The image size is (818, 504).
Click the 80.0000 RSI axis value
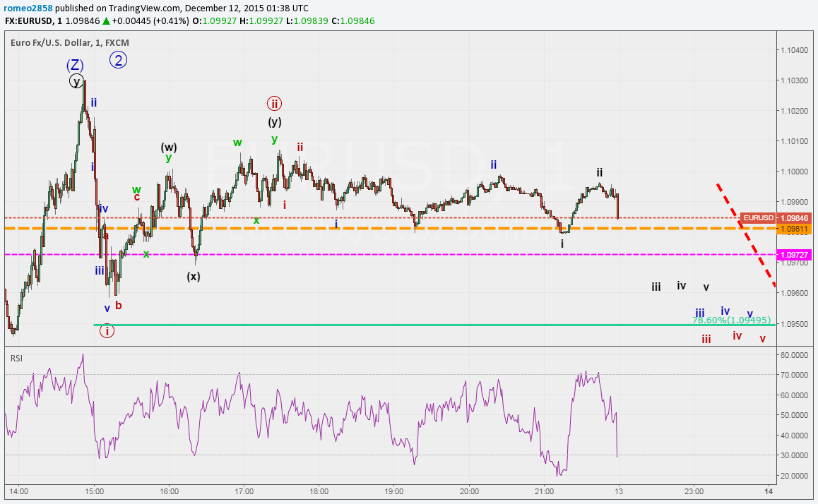[x=794, y=355]
